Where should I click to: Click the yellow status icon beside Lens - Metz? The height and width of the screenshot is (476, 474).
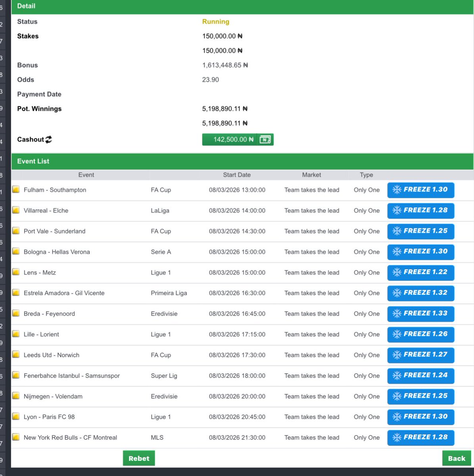click(x=16, y=272)
